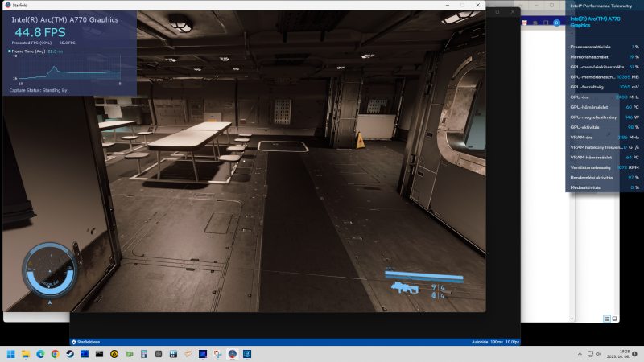Click the red extension icon in browser toolbar
The width and height of the screenshot is (644, 362).
click(525, 23)
